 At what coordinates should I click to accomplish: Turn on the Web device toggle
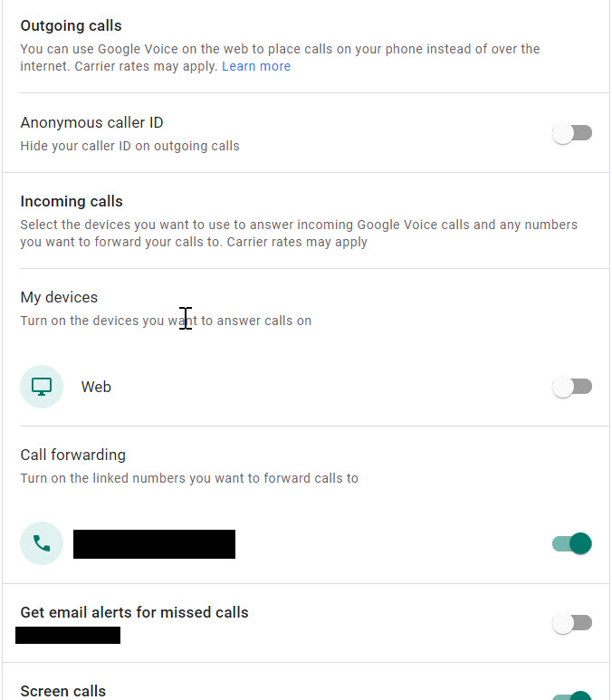[x=572, y=387]
